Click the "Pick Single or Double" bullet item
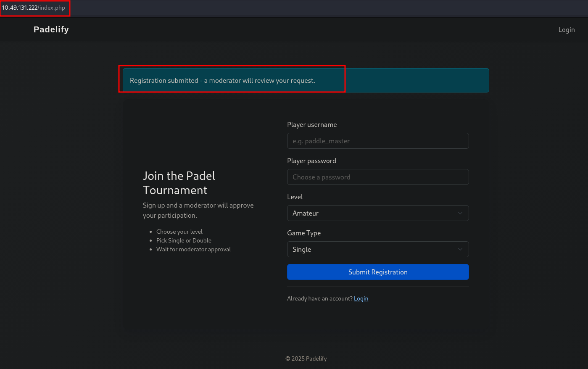The height and width of the screenshot is (369, 588). (184, 240)
